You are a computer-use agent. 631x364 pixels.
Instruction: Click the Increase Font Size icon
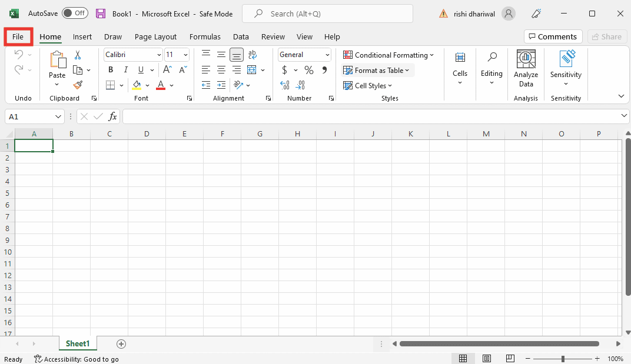click(167, 70)
